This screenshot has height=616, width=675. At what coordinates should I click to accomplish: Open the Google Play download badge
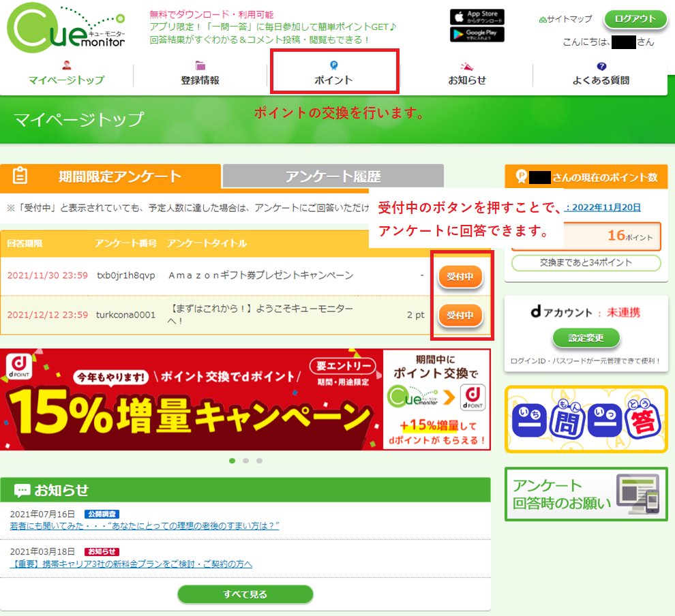(477, 35)
